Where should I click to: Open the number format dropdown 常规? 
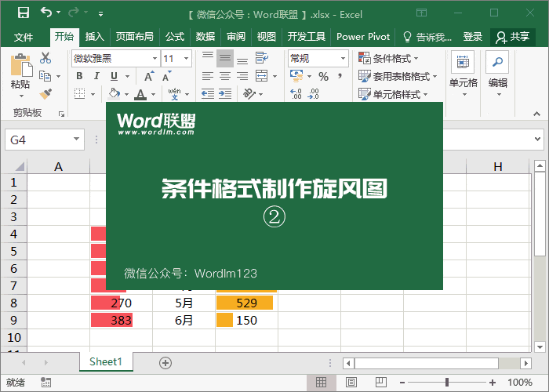[344, 59]
